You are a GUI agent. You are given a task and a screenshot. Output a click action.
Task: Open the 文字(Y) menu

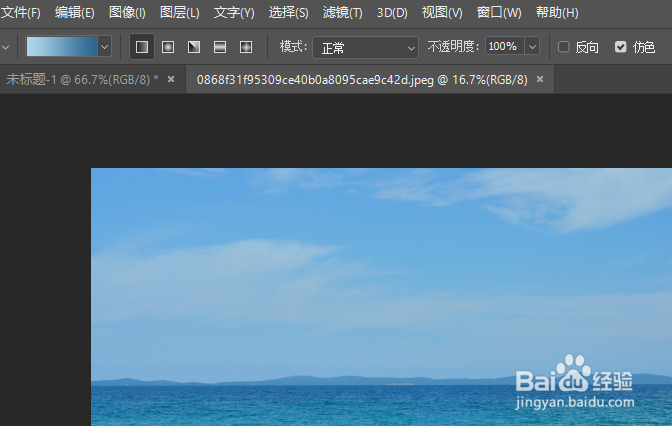(x=234, y=12)
